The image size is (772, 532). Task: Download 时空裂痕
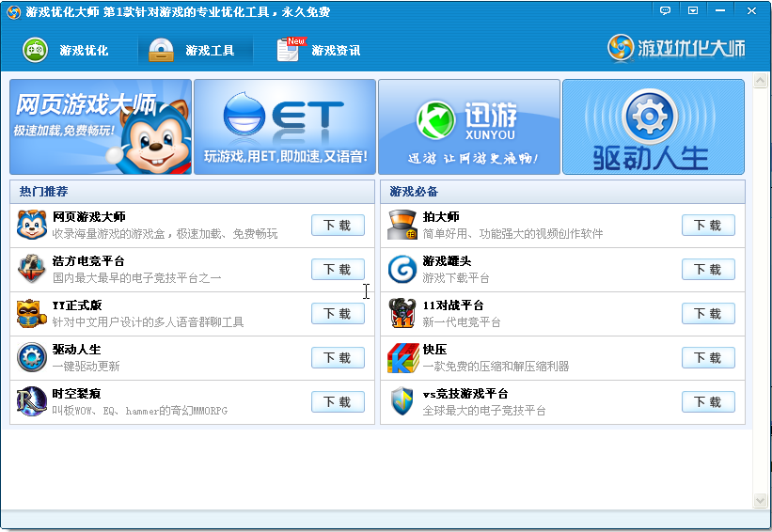click(338, 402)
